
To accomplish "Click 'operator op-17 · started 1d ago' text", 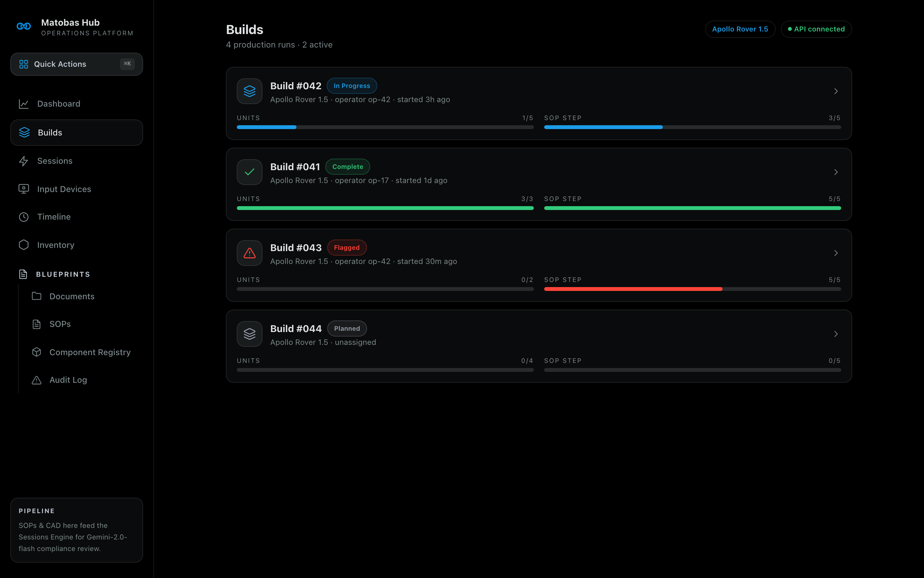I will 391,180.
